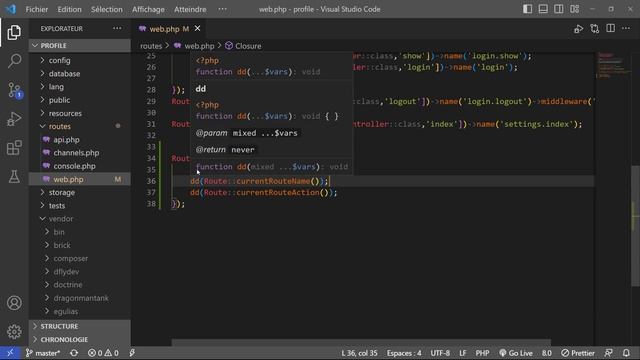Expand the dragonmantank folder
The width and height of the screenshot is (640, 360).
[80, 298]
